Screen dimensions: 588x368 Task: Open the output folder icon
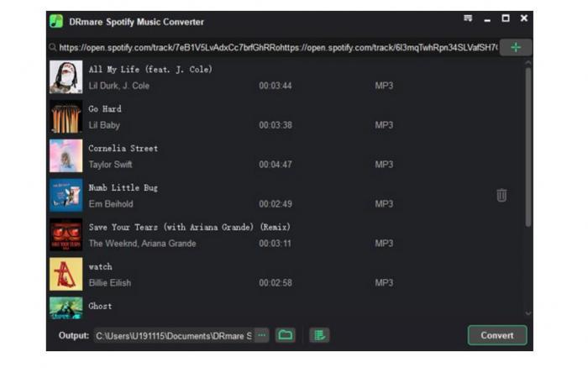pos(286,335)
